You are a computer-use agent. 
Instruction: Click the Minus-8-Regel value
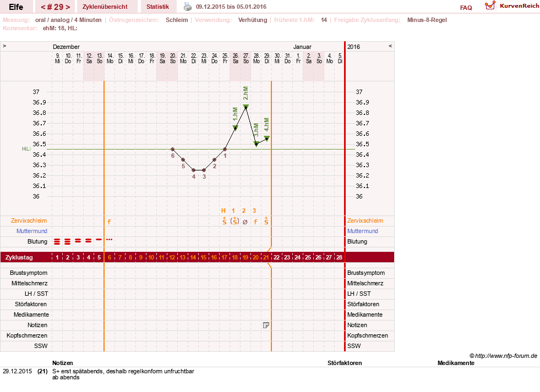427,20
